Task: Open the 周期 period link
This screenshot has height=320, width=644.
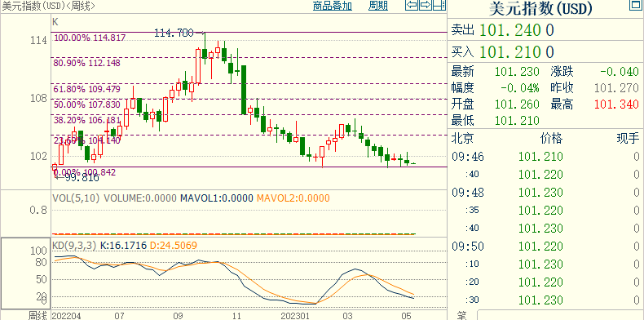Action: click(378, 6)
